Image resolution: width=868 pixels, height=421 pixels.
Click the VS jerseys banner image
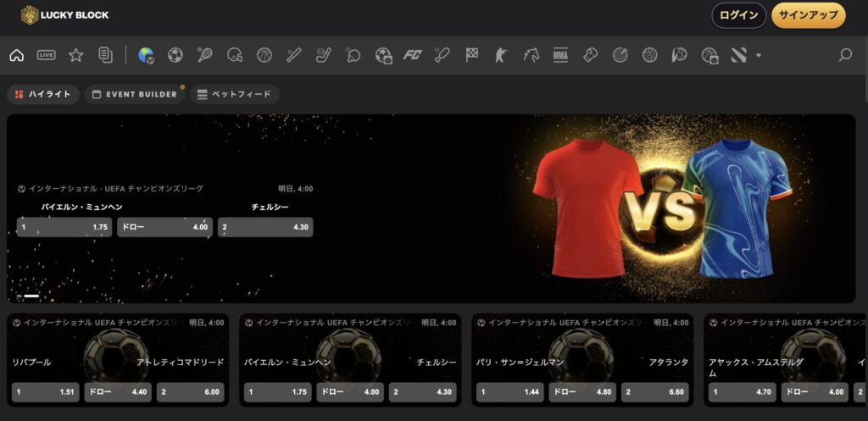click(x=661, y=209)
